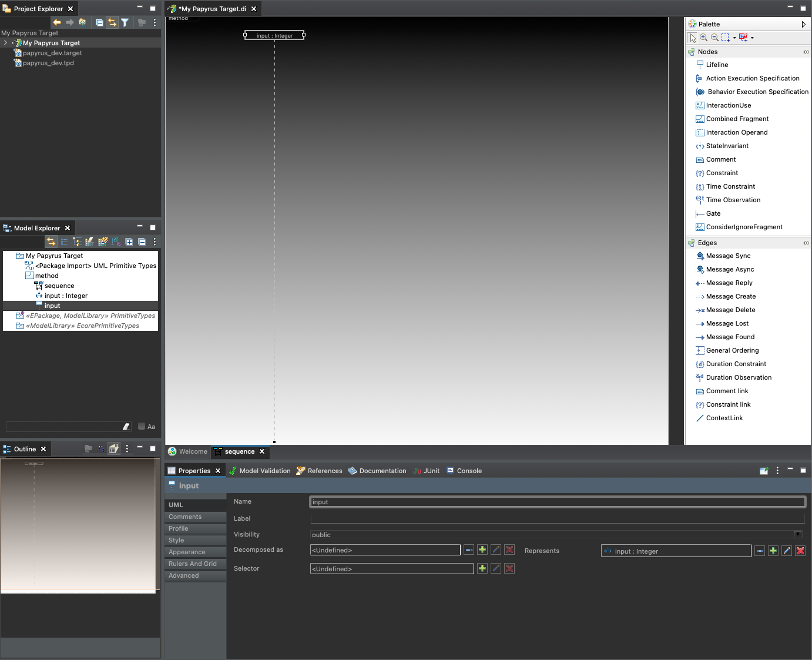
Task: Select the Gate tool
Action: (x=708, y=213)
